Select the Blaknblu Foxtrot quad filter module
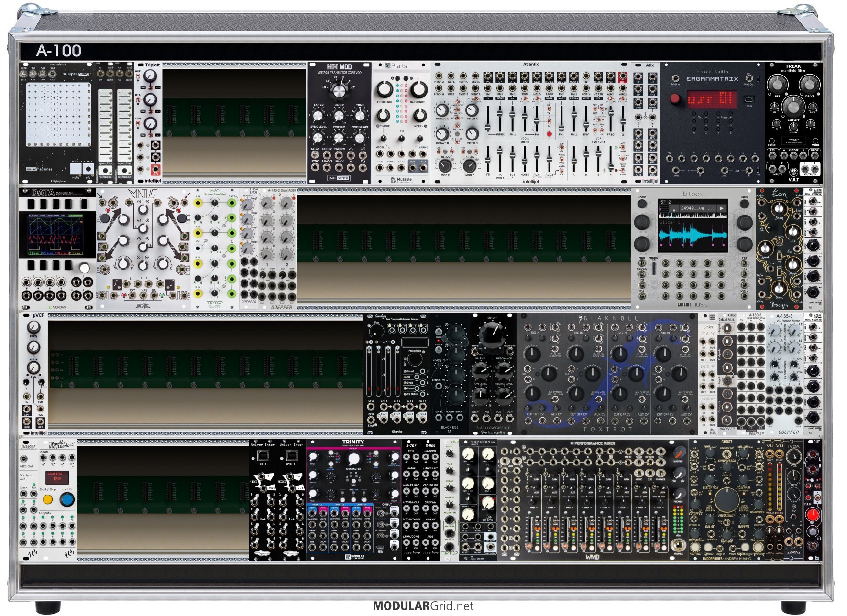 (x=607, y=374)
